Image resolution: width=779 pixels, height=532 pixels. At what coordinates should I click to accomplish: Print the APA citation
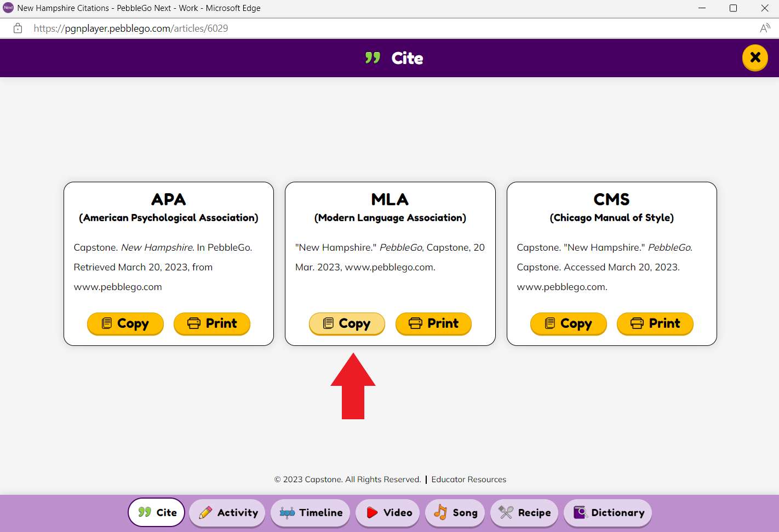click(212, 323)
